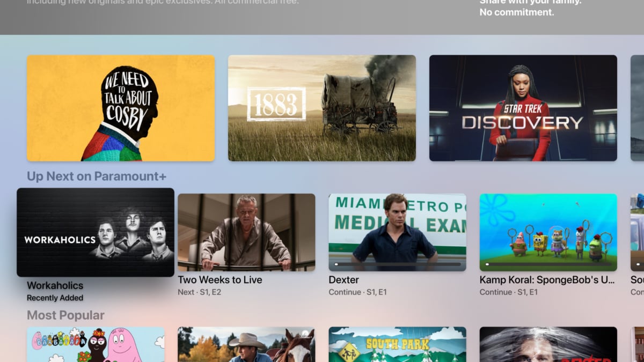Open the 1883 featured banner
644x362 pixels.
pos(322,108)
